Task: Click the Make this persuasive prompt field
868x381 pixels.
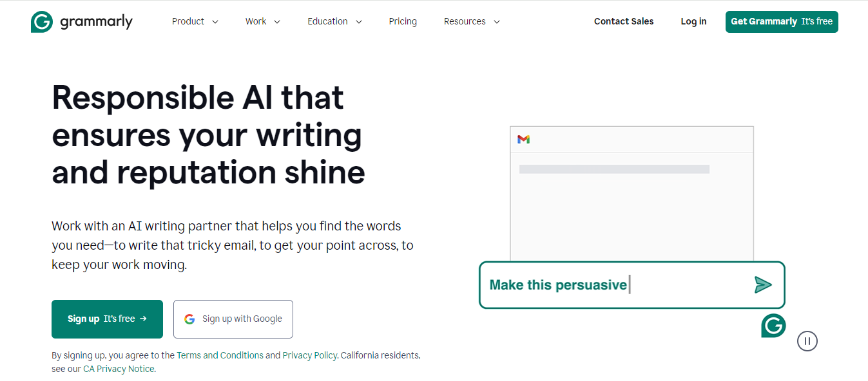Action: point(558,284)
